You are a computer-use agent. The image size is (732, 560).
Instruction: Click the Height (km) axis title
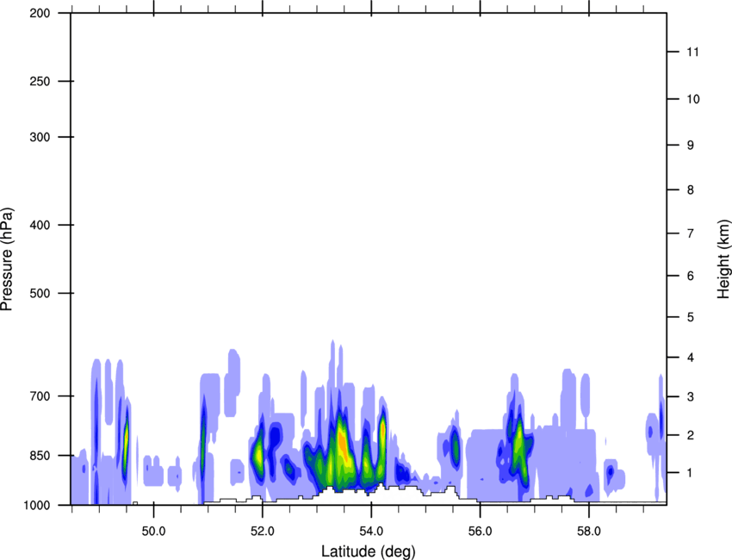(x=723, y=258)
